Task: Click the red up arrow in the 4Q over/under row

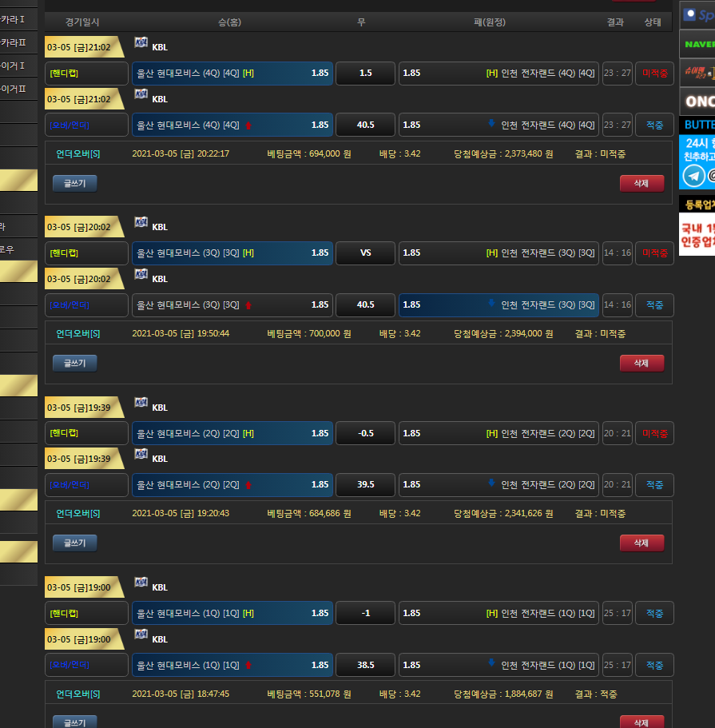Action: pyautogui.click(x=248, y=125)
